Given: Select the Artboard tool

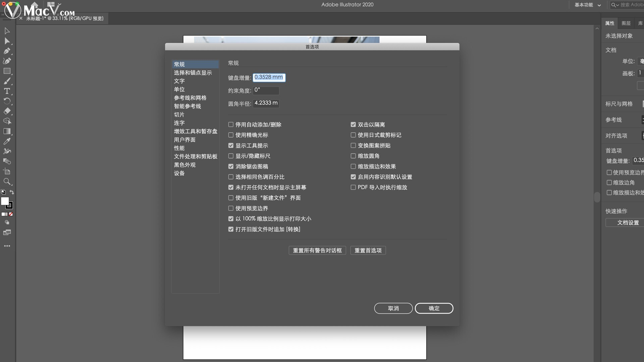Looking at the screenshot, I should click(x=7, y=172).
